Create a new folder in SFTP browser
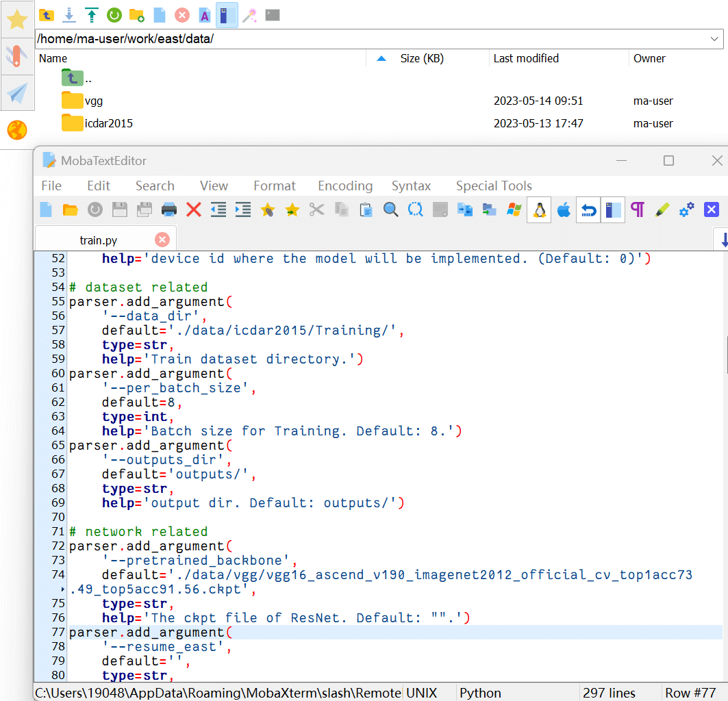Image resolution: width=728 pixels, height=701 pixels. click(136, 15)
